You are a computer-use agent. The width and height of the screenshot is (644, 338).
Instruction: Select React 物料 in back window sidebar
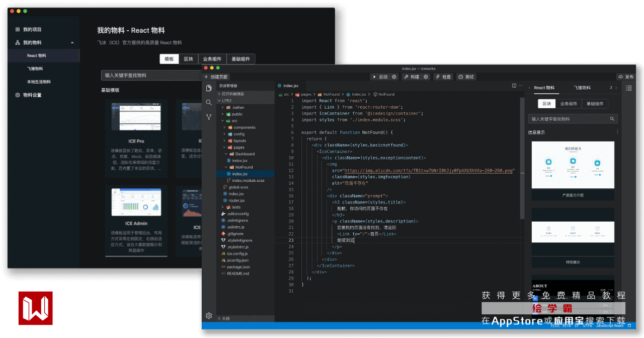pyautogui.click(x=44, y=55)
